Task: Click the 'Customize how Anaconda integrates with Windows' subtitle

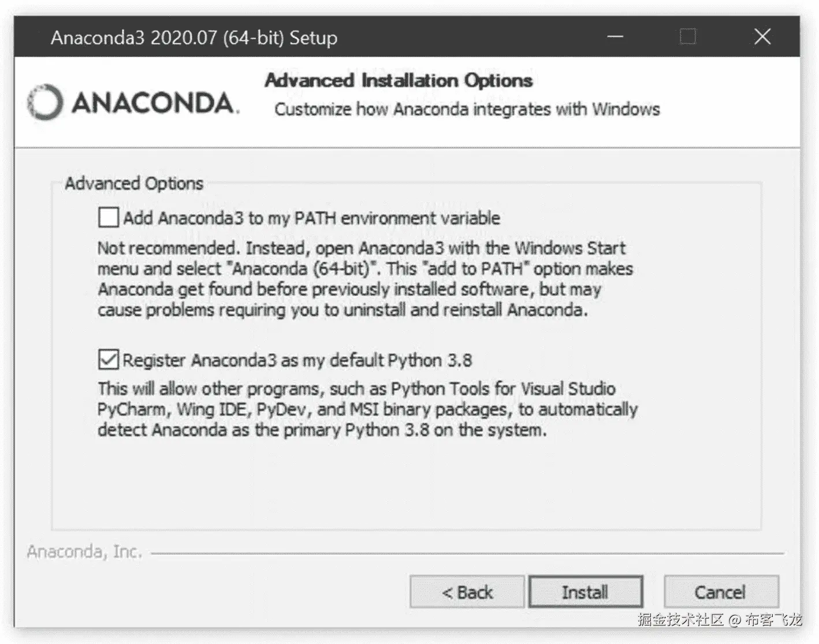Action: (x=467, y=109)
